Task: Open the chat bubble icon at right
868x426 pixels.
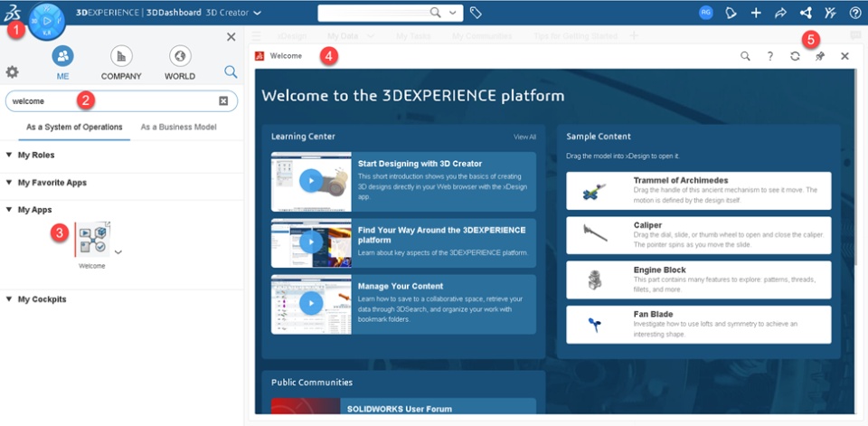Action: pyautogui.click(x=855, y=35)
